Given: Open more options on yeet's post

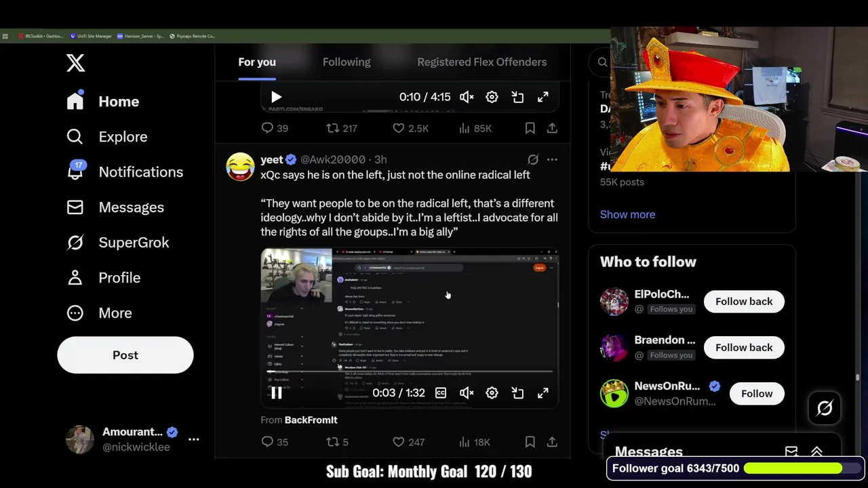Looking at the screenshot, I should [552, 159].
